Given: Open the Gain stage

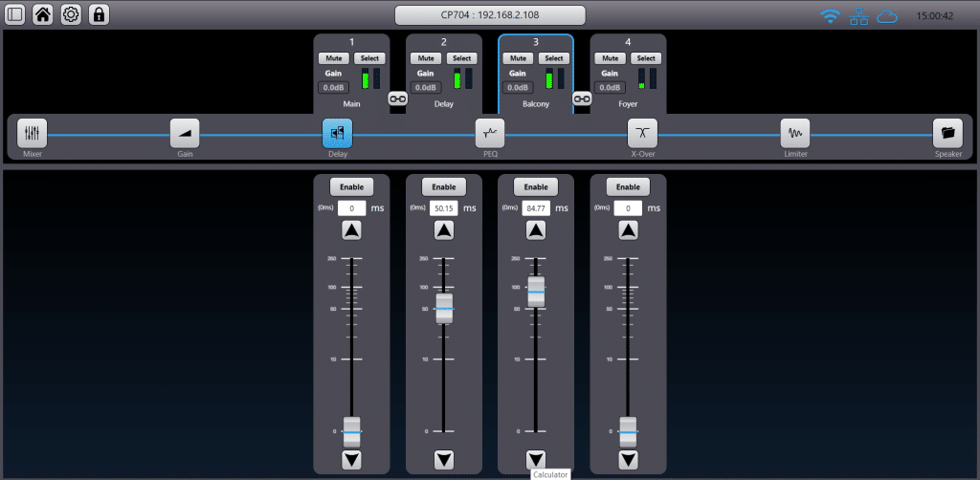Looking at the screenshot, I should [185, 133].
